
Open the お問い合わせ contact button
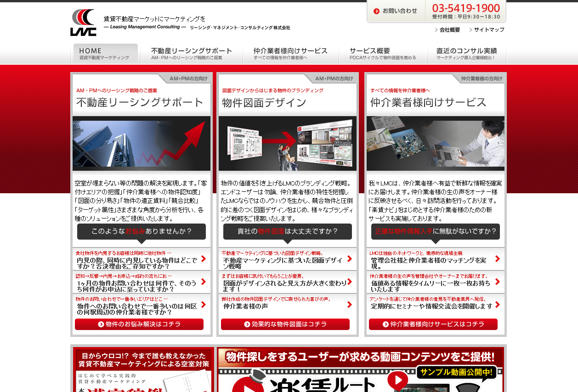click(396, 11)
